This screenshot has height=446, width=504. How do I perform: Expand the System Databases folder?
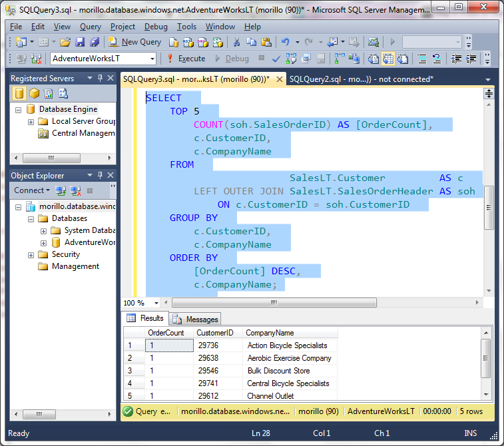pyautogui.click(x=43, y=231)
